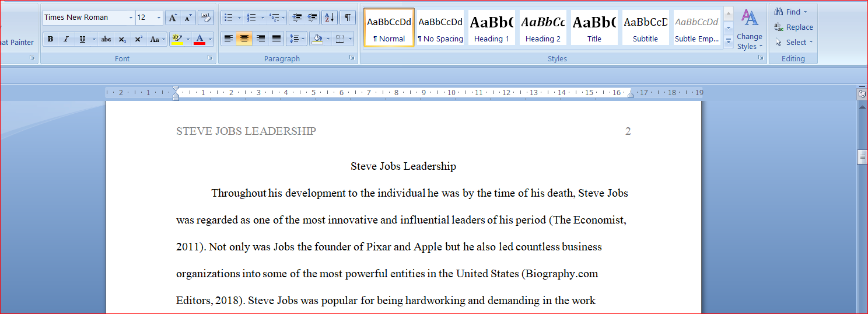The image size is (868, 314).
Task: Apply the No Spacing style
Action: (x=440, y=27)
